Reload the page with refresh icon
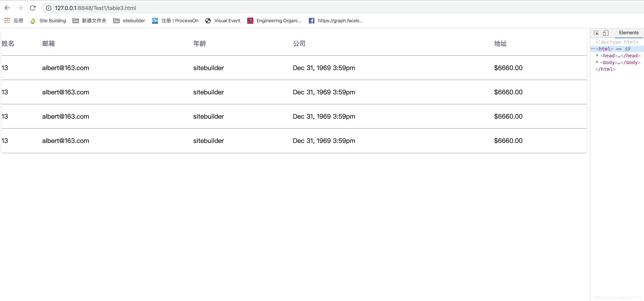Image resolution: width=644 pixels, height=301 pixels. point(33,8)
